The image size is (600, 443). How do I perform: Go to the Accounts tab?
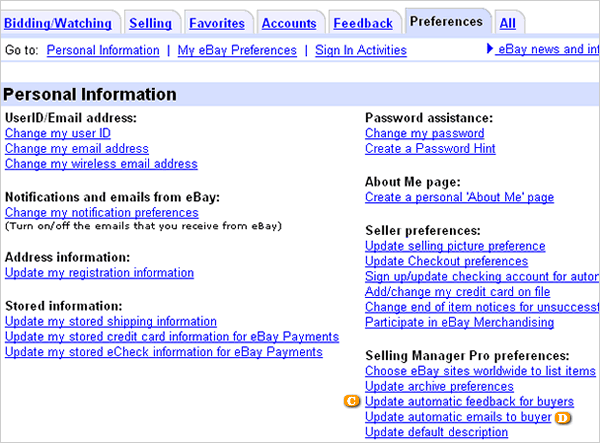click(289, 23)
